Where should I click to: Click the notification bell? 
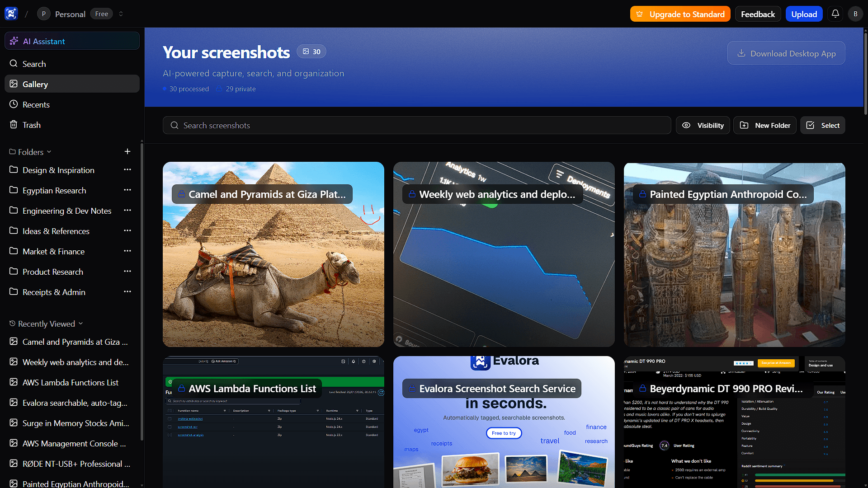[x=835, y=14]
